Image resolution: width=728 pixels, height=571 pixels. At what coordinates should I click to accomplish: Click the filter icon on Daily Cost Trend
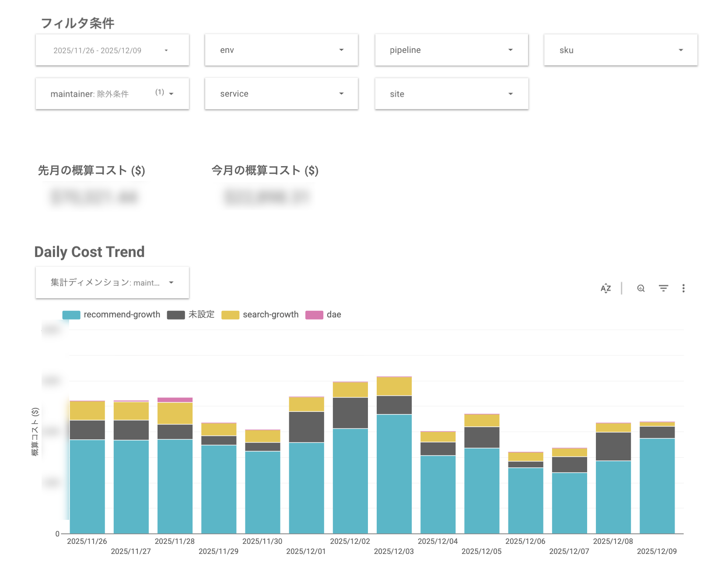point(663,288)
